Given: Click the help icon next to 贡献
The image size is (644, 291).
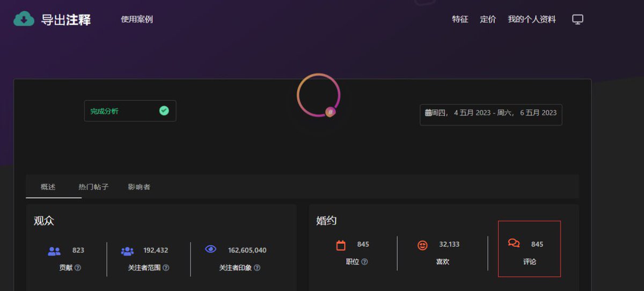Looking at the screenshot, I should pos(78,267).
